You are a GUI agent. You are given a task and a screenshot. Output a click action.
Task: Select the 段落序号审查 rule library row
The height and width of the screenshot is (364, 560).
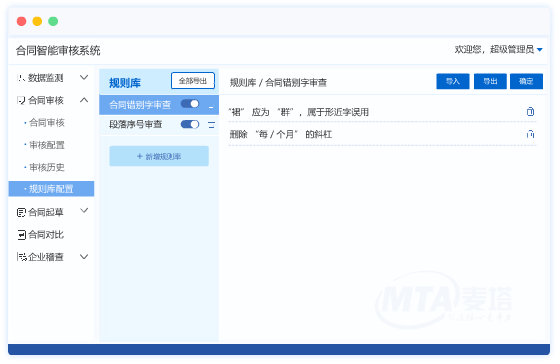[x=159, y=125]
